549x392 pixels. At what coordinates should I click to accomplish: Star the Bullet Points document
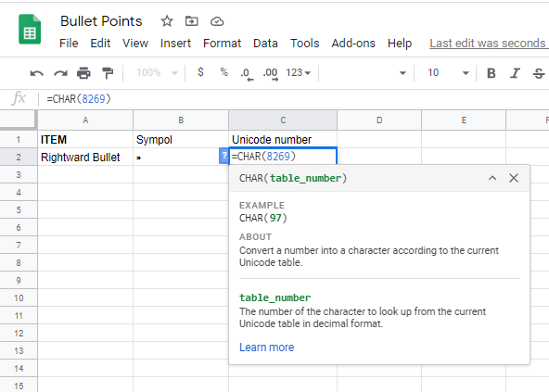[167, 21]
